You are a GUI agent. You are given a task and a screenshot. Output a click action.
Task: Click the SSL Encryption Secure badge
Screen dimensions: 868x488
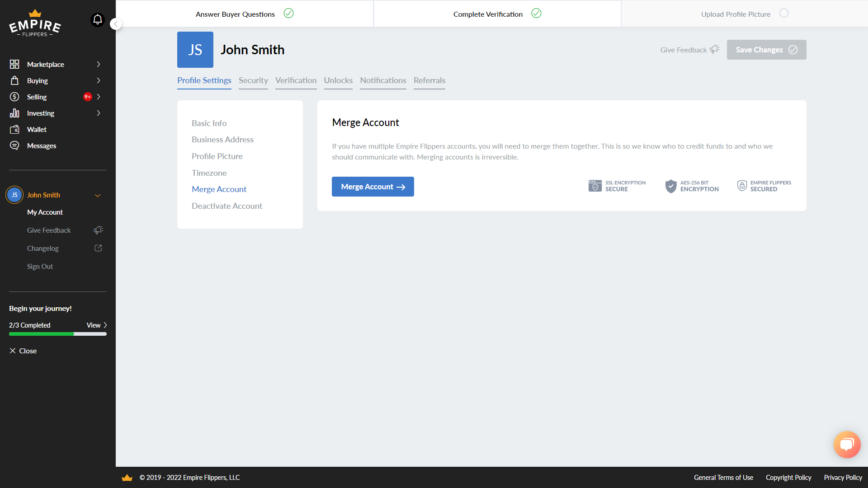click(x=617, y=186)
